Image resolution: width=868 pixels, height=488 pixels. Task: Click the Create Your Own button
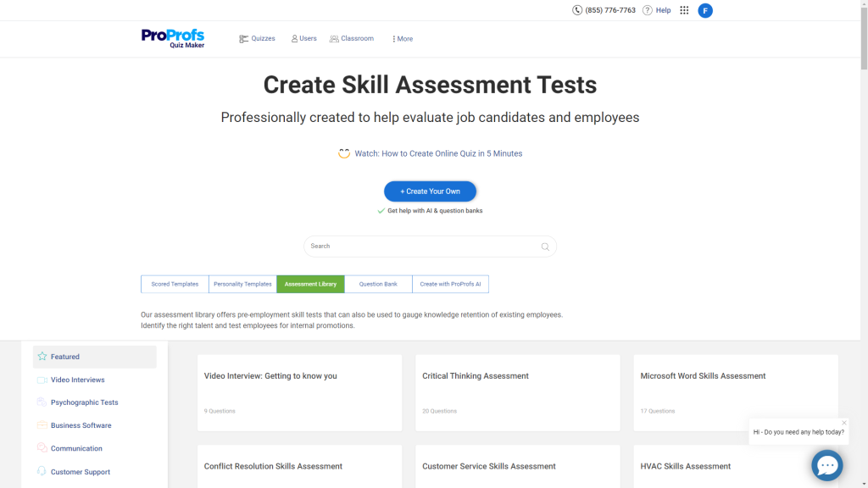pyautogui.click(x=430, y=191)
